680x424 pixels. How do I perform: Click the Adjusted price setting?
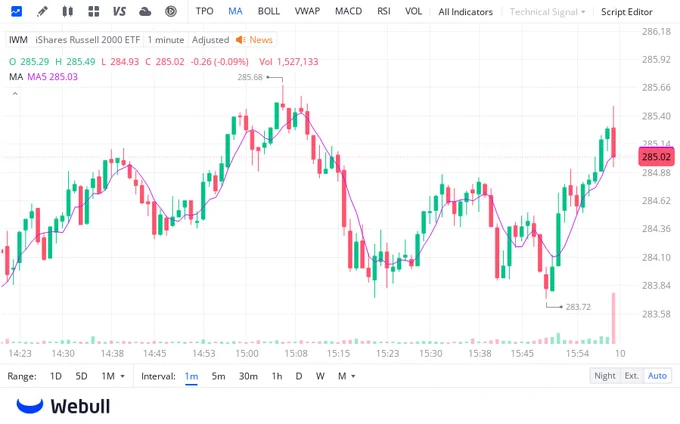(x=210, y=40)
